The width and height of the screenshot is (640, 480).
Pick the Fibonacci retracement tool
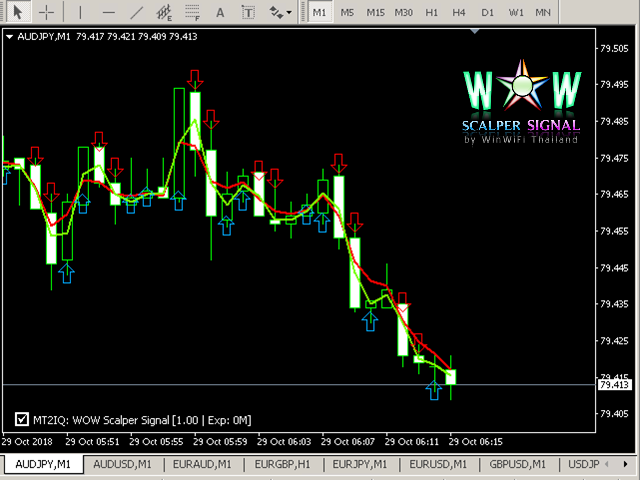[192, 12]
